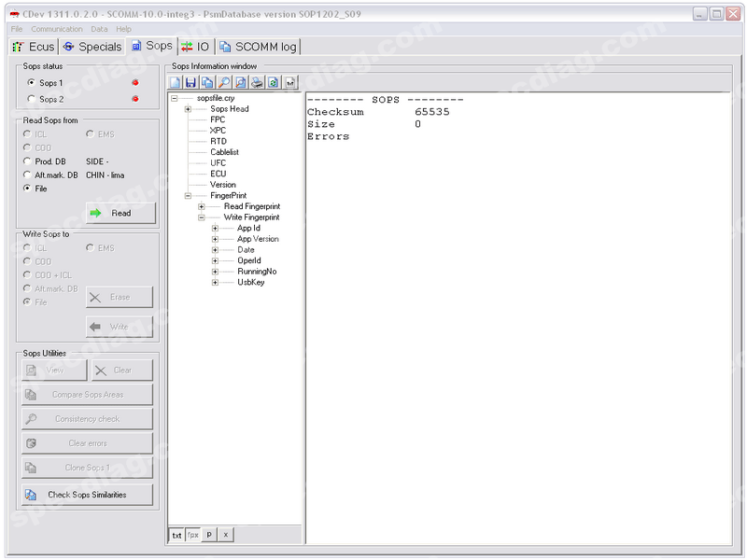Run Check Sops Similarities
The height and width of the screenshot is (560, 747).
pos(86,495)
